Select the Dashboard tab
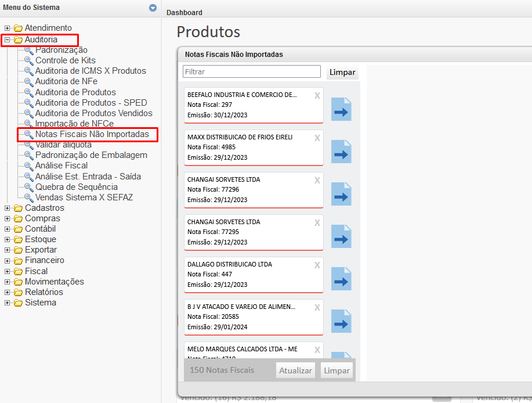Viewport: 532px width, 403px height. click(184, 12)
